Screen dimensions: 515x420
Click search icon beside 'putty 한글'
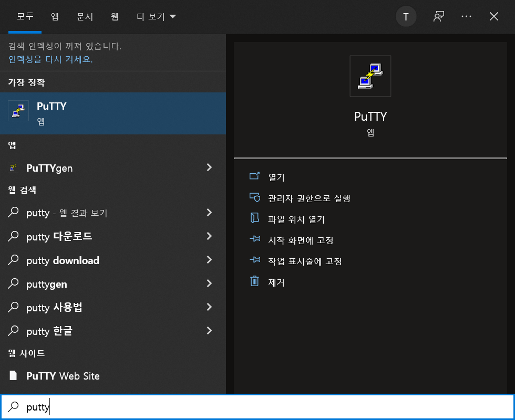coord(13,330)
